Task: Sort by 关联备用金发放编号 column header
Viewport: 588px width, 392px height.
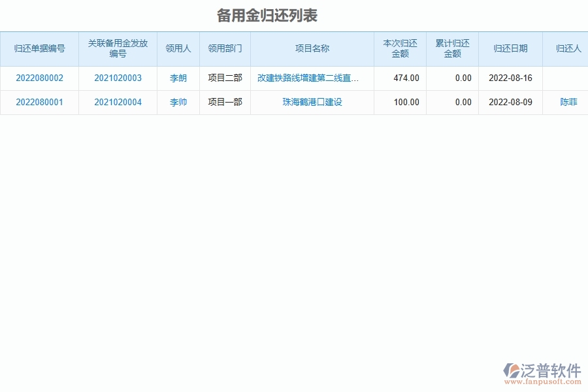Action: pos(118,48)
